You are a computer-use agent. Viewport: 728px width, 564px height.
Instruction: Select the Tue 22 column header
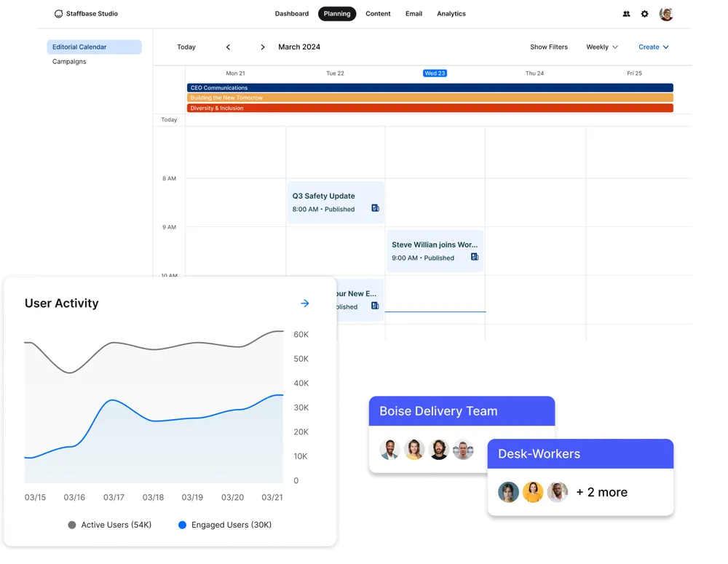(335, 74)
